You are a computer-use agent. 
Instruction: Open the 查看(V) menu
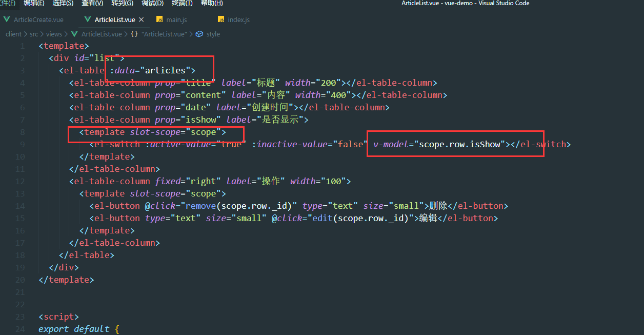pos(92,3)
